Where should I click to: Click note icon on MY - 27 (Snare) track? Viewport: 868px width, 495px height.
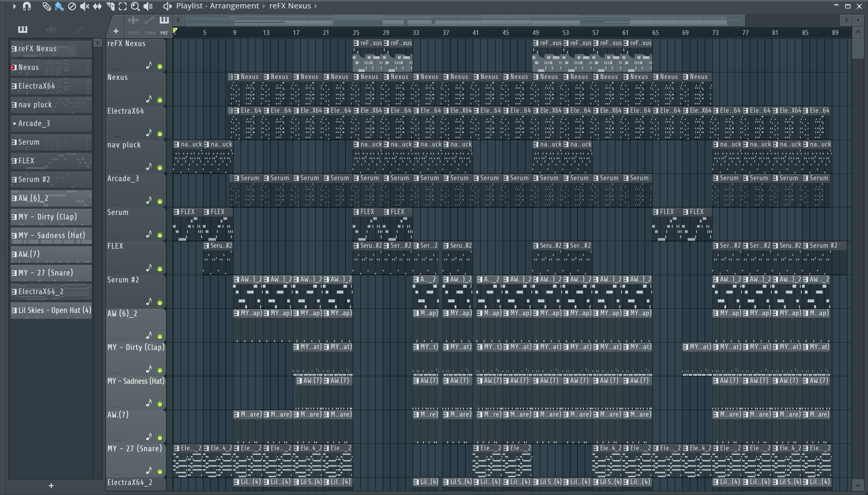(149, 470)
